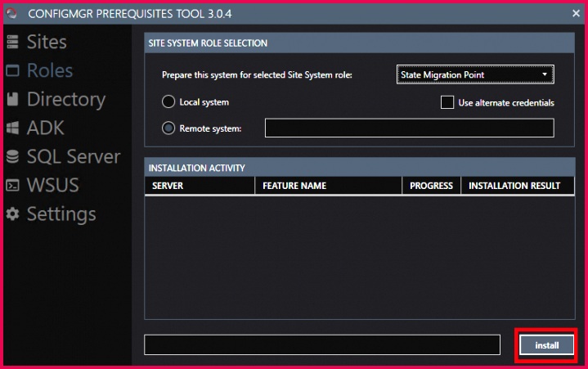Click the Directory book icon

pos(12,99)
